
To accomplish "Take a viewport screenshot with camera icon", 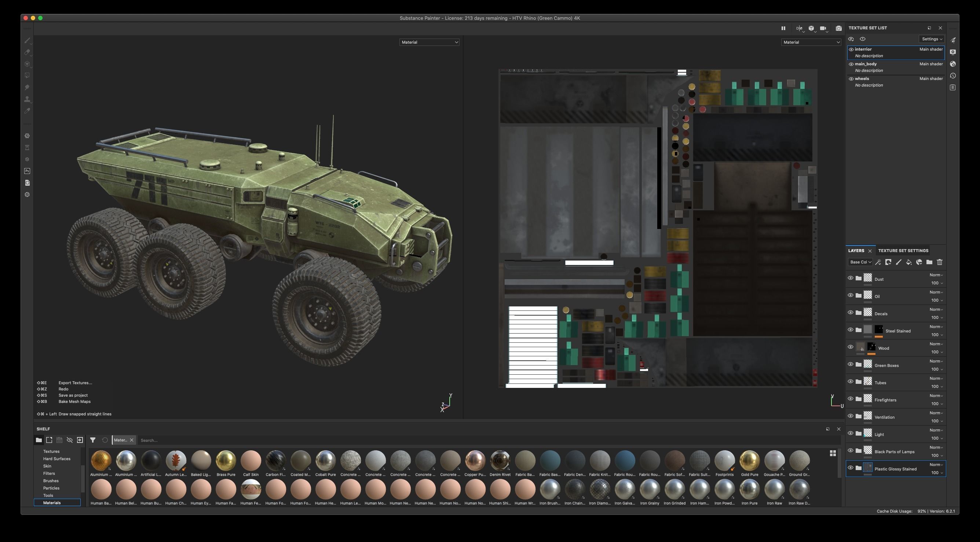I will click(x=838, y=28).
